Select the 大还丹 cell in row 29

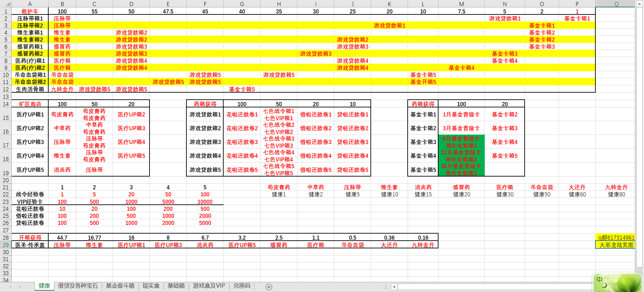tap(389, 245)
